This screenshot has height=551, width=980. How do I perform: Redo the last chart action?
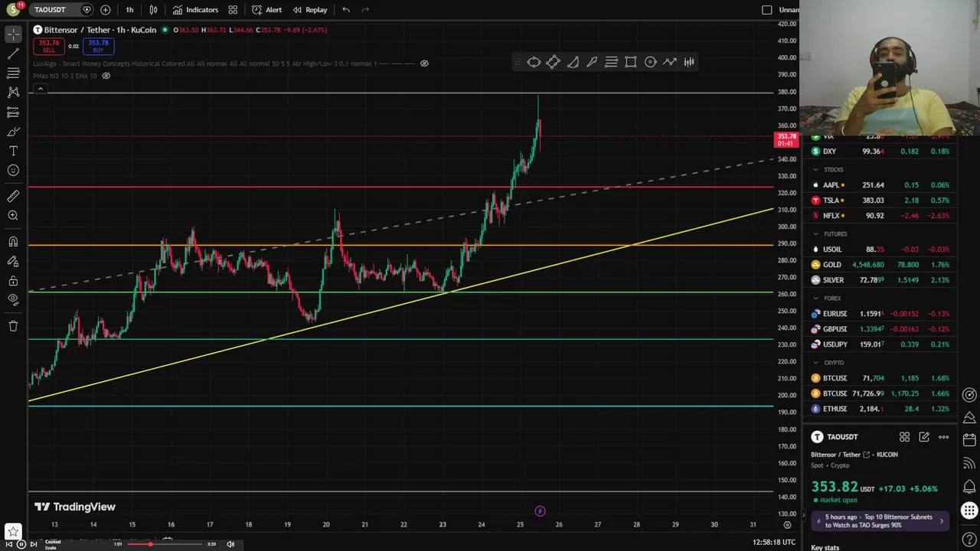tap(365, 10)
